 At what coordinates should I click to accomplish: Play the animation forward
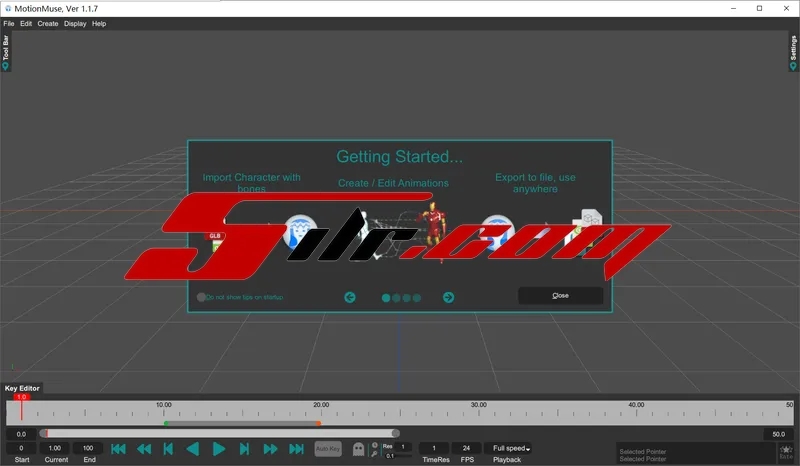[x=219, y=449]
